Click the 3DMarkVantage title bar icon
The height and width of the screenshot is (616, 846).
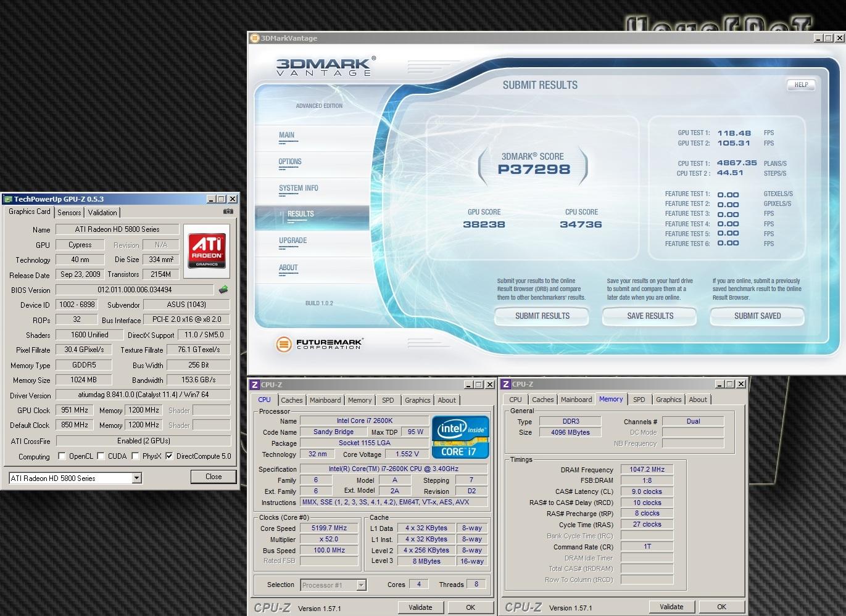254,38
